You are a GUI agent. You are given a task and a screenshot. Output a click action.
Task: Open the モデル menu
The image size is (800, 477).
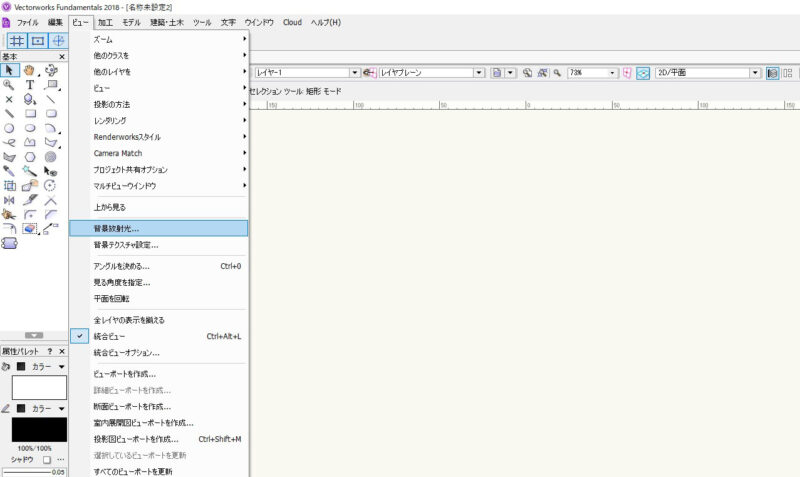coord(131,22)
